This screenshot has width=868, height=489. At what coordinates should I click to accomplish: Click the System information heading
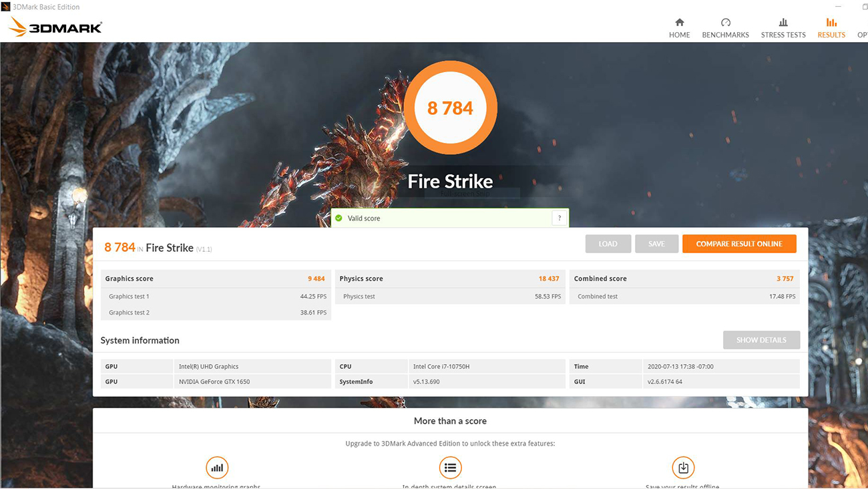tap(140, 340)
